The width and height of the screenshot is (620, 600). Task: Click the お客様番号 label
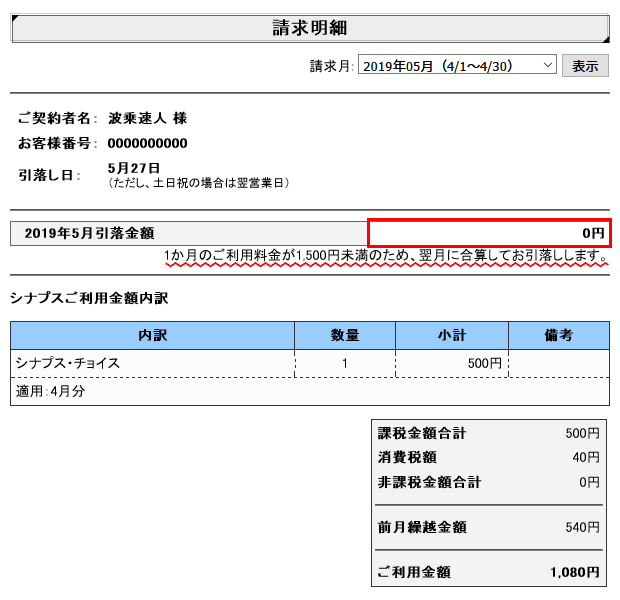point(57,143)
